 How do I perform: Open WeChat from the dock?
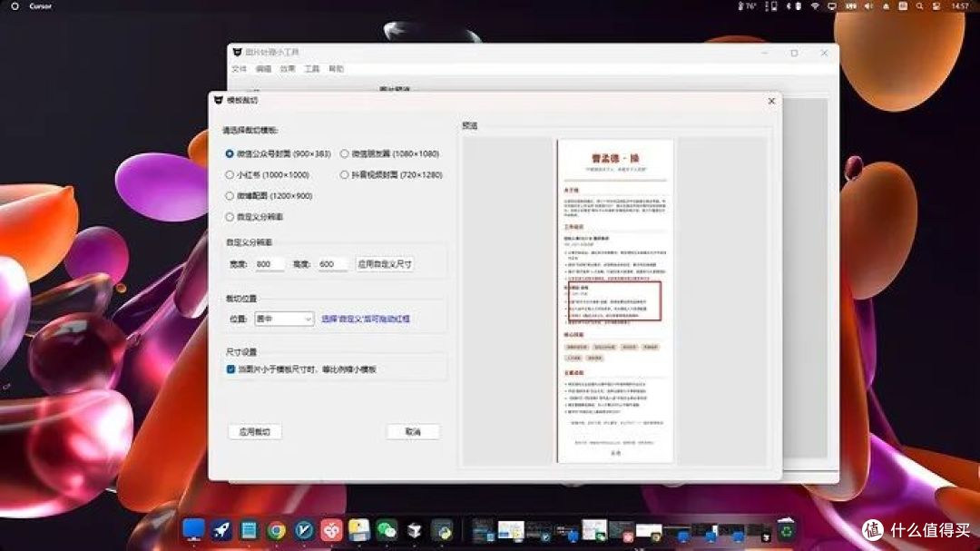point(387,530)
